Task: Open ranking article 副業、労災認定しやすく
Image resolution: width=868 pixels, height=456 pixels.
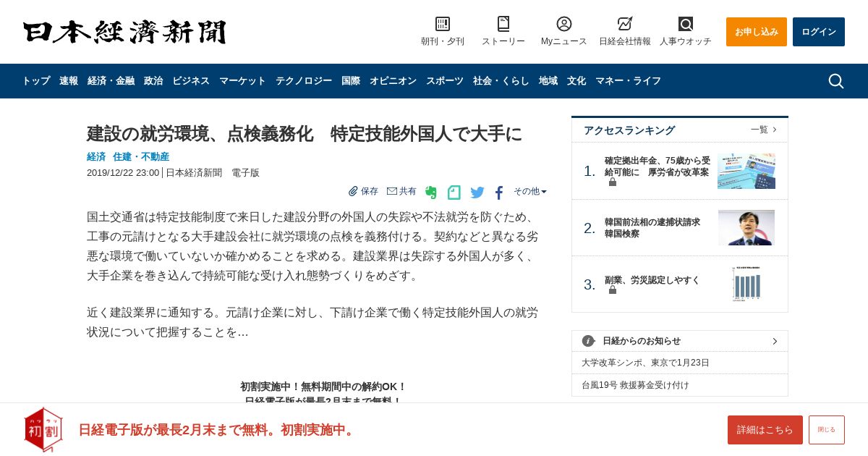Action: [652, 279]
